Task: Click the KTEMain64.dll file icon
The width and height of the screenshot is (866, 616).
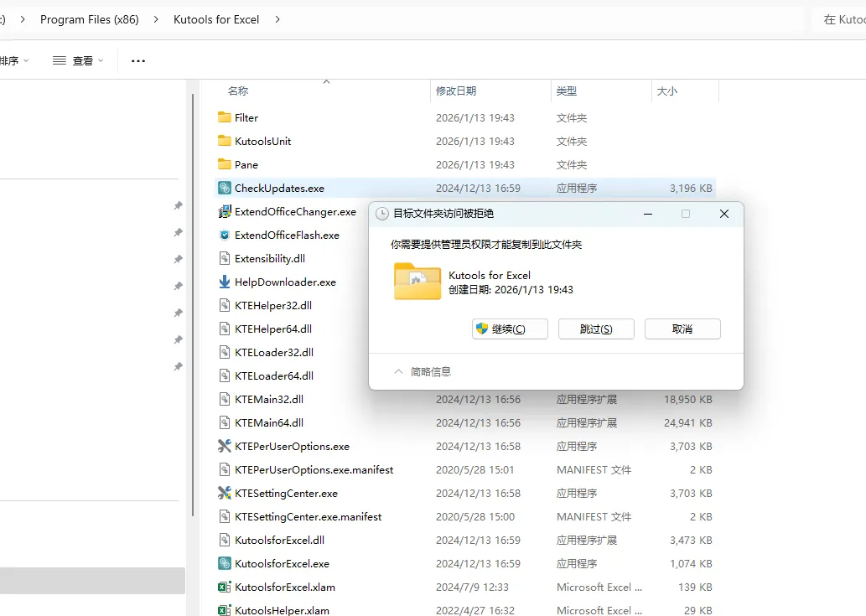Action: [224, 422]
